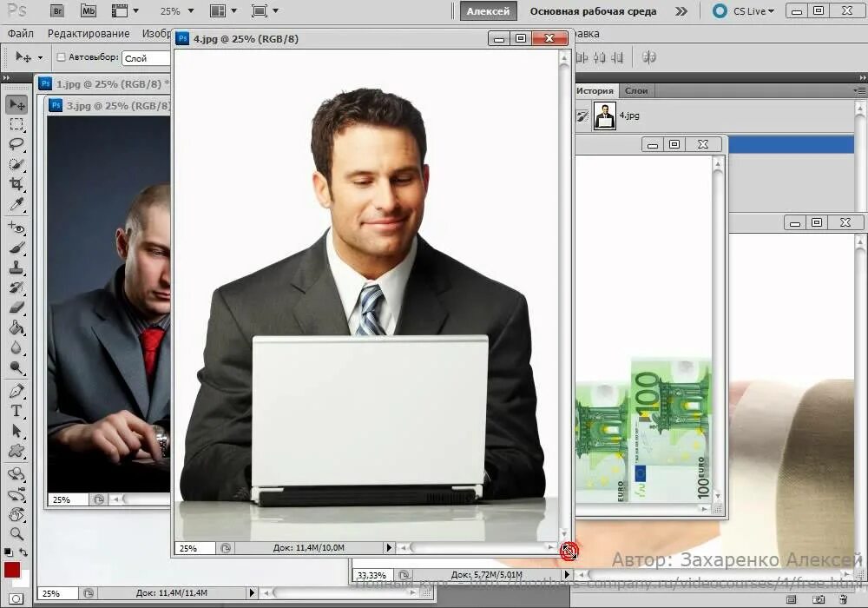Select the Pen tool

pos(16,391)
